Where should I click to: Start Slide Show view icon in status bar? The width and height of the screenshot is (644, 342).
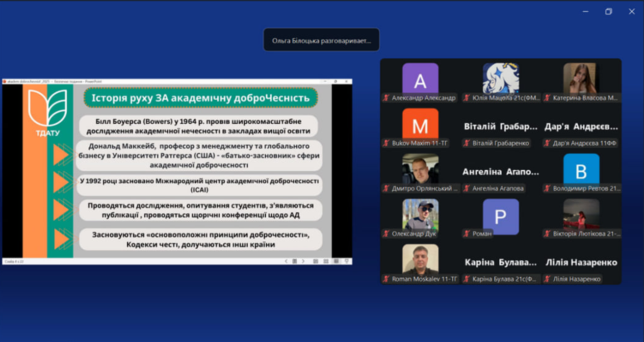347,262
